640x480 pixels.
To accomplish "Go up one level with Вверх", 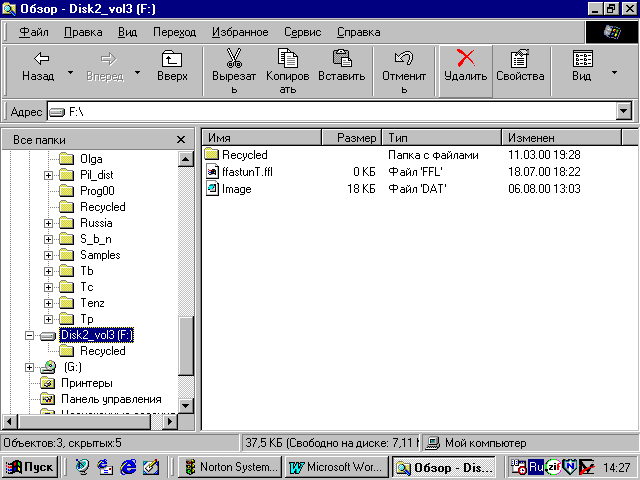I will coord(172,67).
